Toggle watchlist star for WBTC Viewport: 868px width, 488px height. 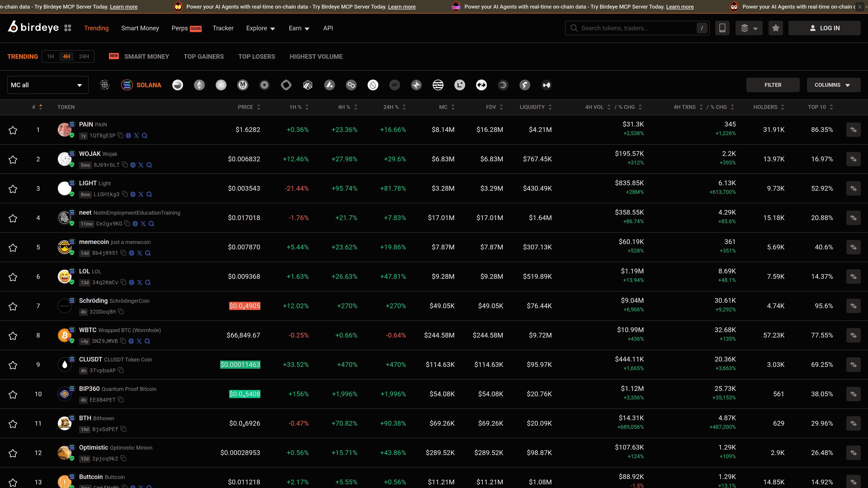point(13,335)
